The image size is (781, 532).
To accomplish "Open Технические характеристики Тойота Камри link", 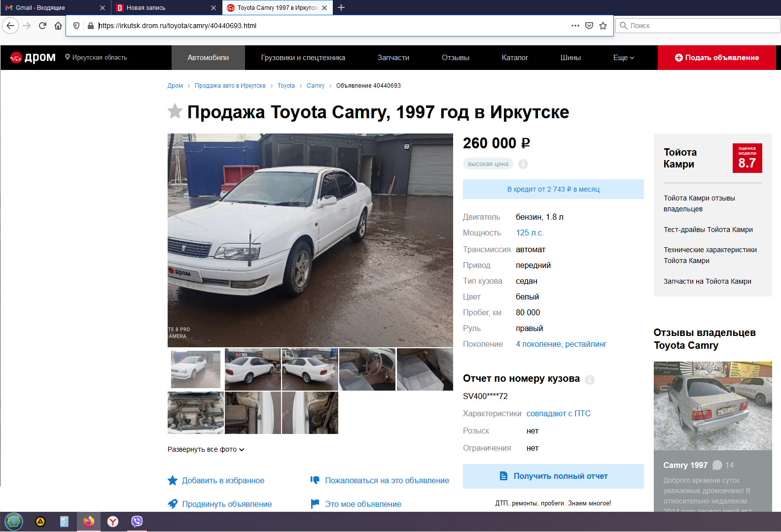I will coord(710,255).
